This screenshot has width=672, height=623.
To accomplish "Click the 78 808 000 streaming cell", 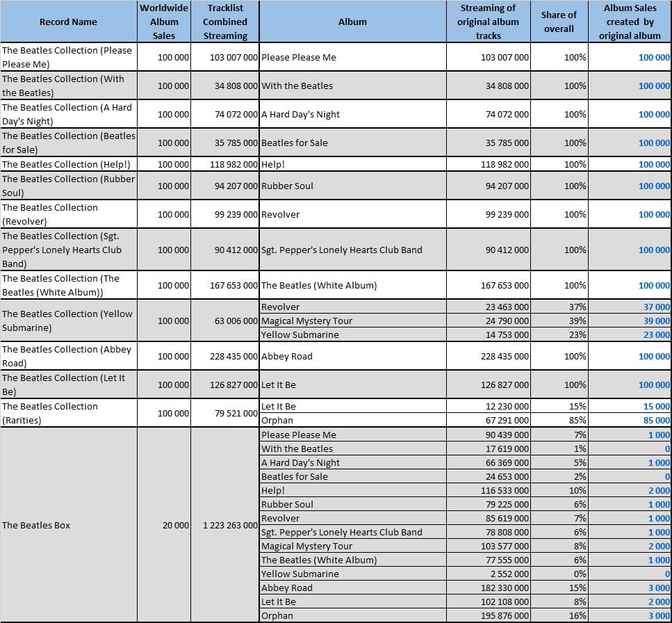I will click(488, 532).
